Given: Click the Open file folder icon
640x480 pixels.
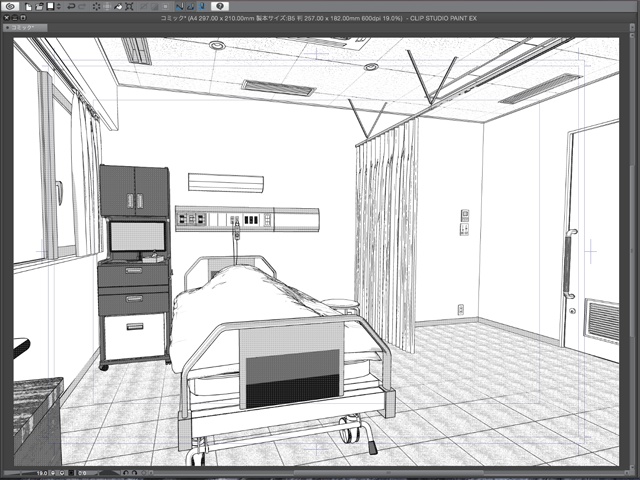Looking at the screenshot, I should (39, 7).
